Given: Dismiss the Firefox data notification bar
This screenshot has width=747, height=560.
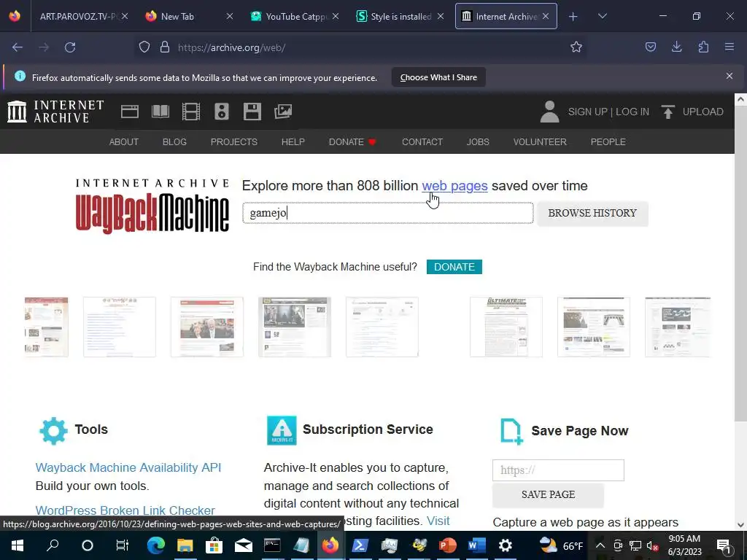Looking at the screenshot, I should click(x=729, y=76).
